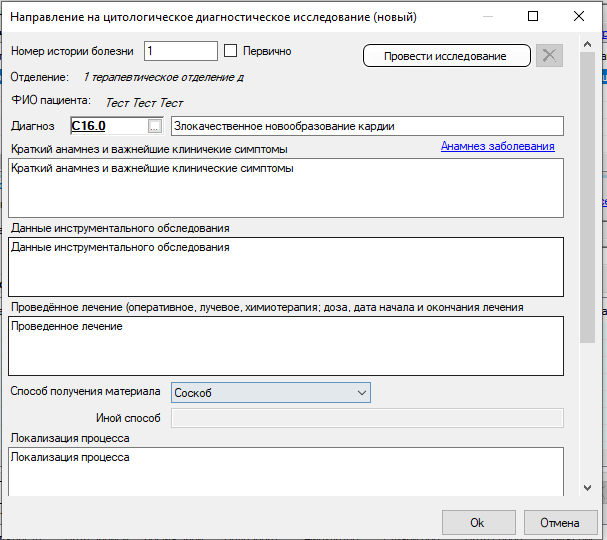Click the gray X icon beside Провести исследование

point(549,56)
